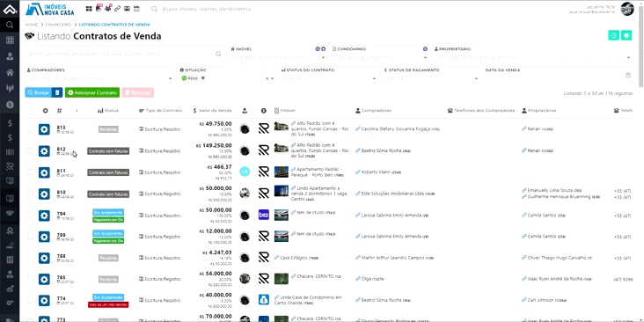Open the Status de Pagamento dropdown
This screenshot has width=644, height=322.
[431, 78]
